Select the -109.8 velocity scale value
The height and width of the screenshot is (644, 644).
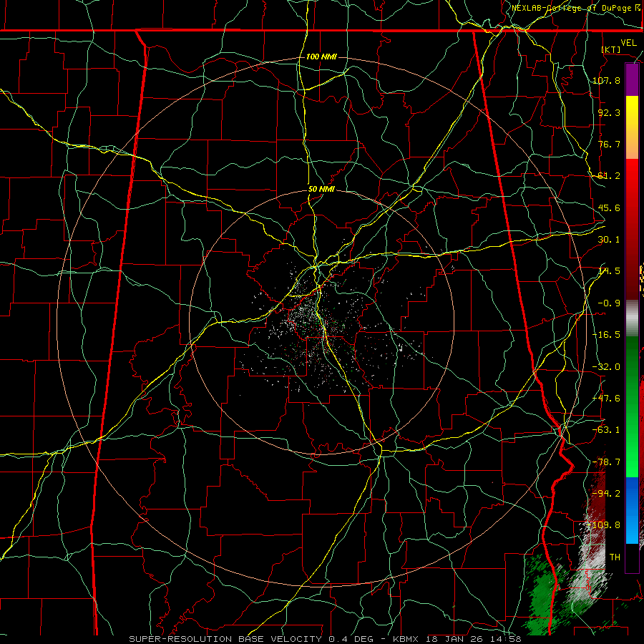tap(604, 525)
